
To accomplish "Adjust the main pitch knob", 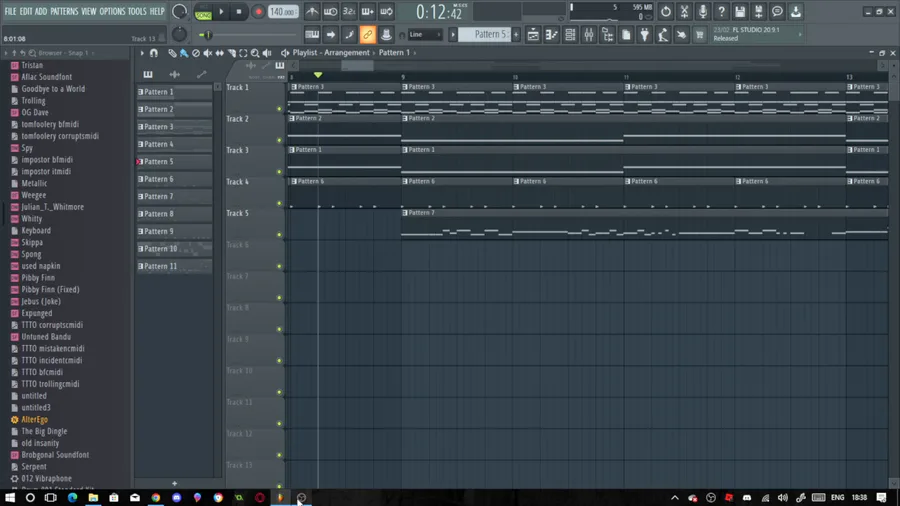I will (x=180, y=34).
